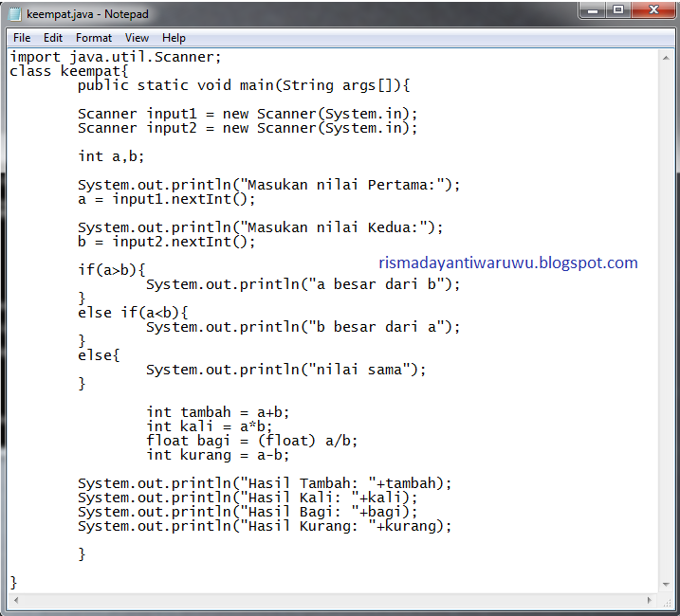Click the 'Hasil Tambah:' println line

pyautogui.click(x=265, y=483)
